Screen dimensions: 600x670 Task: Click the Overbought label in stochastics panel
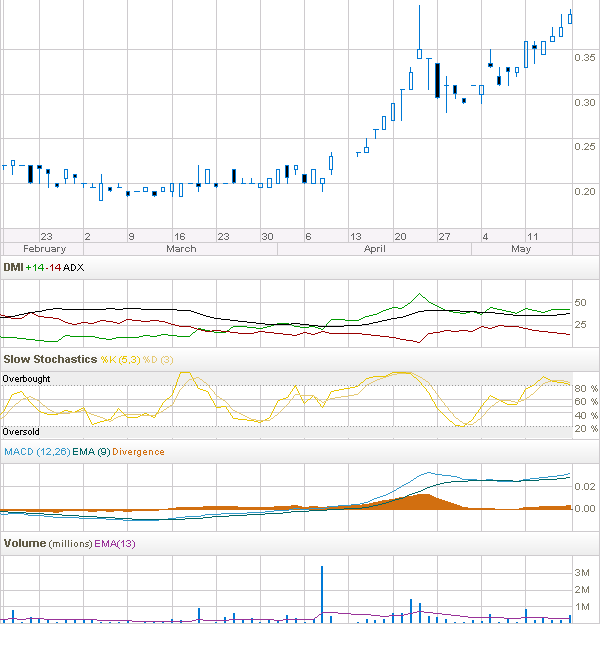tap(25, 380)
